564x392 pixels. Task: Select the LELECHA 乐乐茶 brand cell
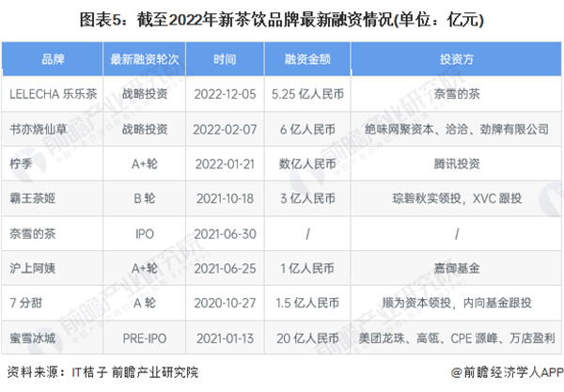(54, 95)
